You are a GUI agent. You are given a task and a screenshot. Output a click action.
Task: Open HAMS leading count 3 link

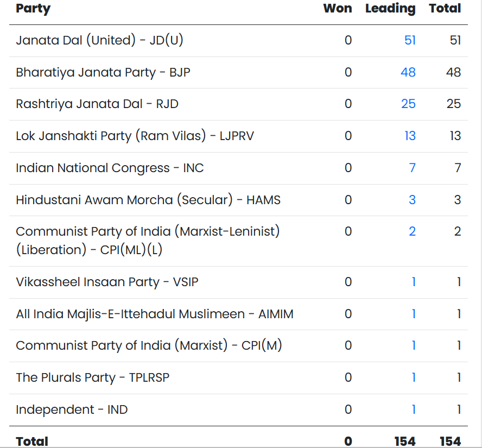click(x=412, y=200)
